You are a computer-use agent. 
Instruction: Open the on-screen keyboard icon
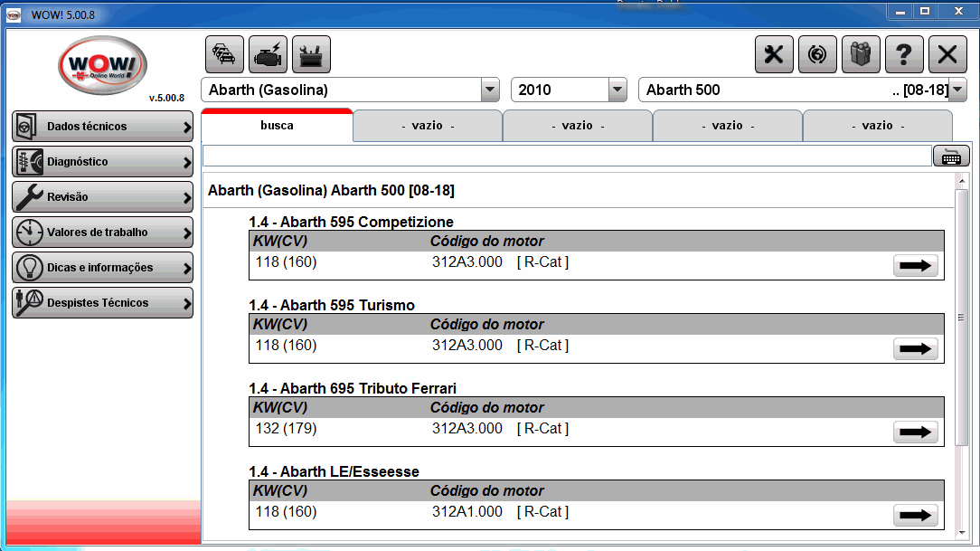point(951,157)
